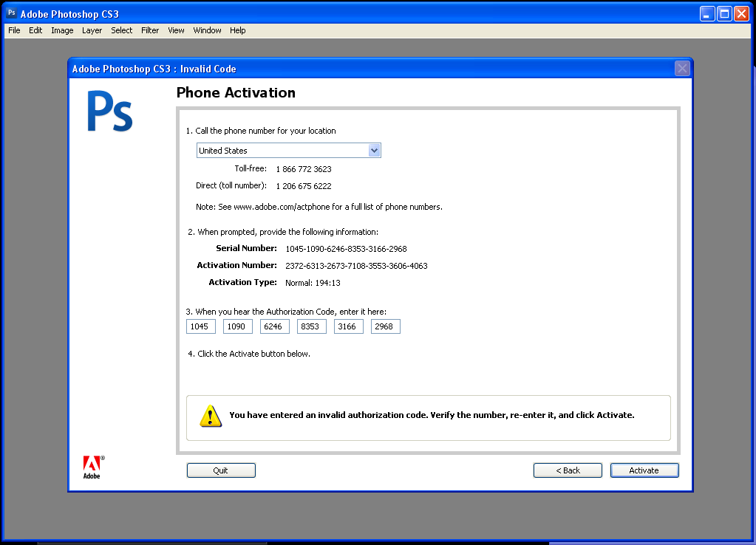Open the Layer menu

92,30
